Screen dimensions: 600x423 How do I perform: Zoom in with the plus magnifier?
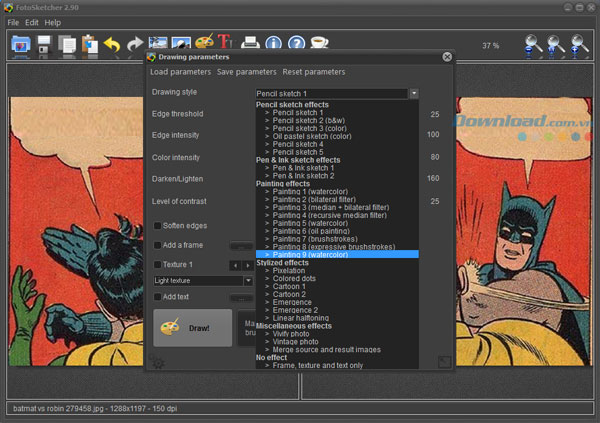click(x=579, y=46)
